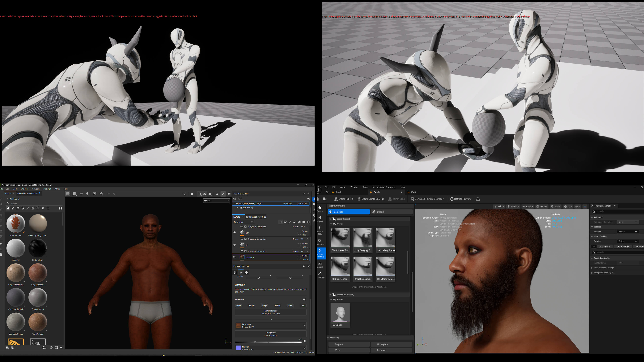Image resolution: width=644 pixels, height=362 pixels.
Task: Collapse the Beard (Groom) section
Action: click(331, 219)
